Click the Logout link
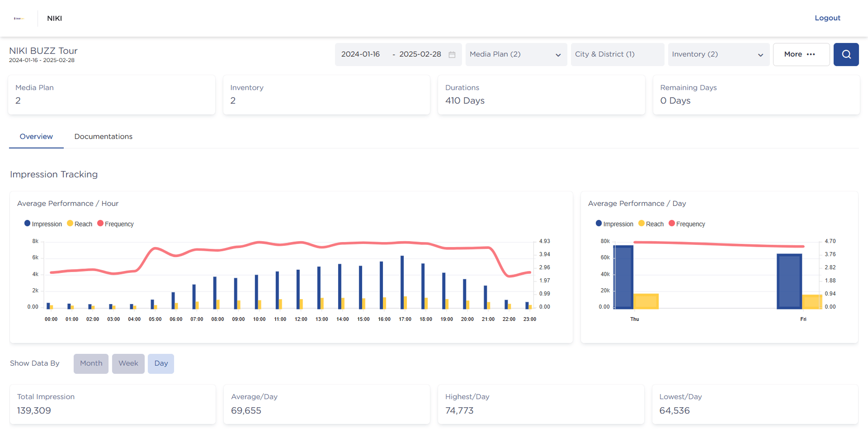The height and width of the screenshot is (429, 868). (x=827, y=18)
